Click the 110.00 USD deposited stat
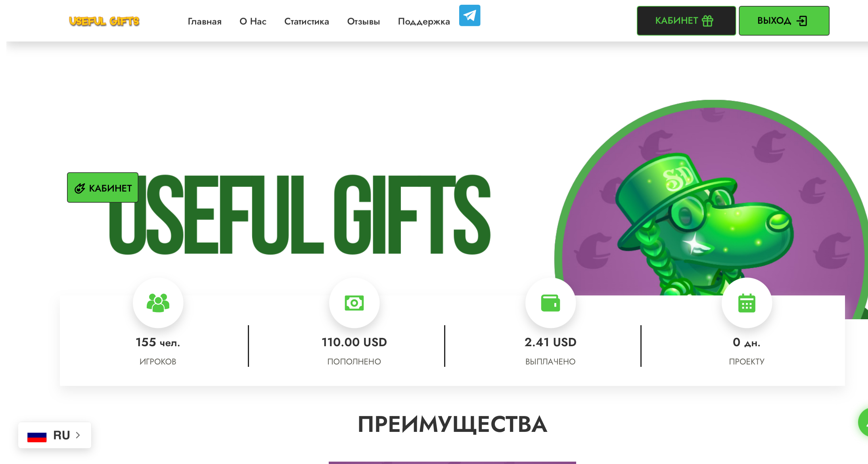Viewport: 868px width, 464px height. click(354, 342)
